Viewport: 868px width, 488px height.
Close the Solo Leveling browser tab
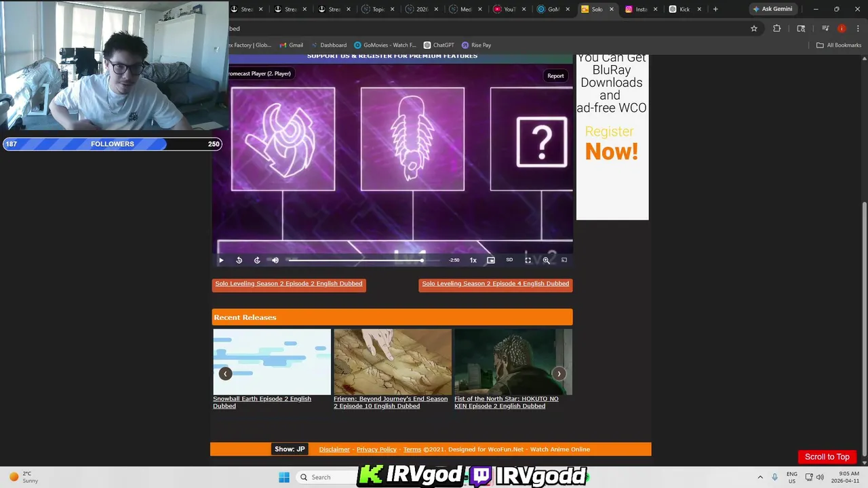(x=612, y=9)
